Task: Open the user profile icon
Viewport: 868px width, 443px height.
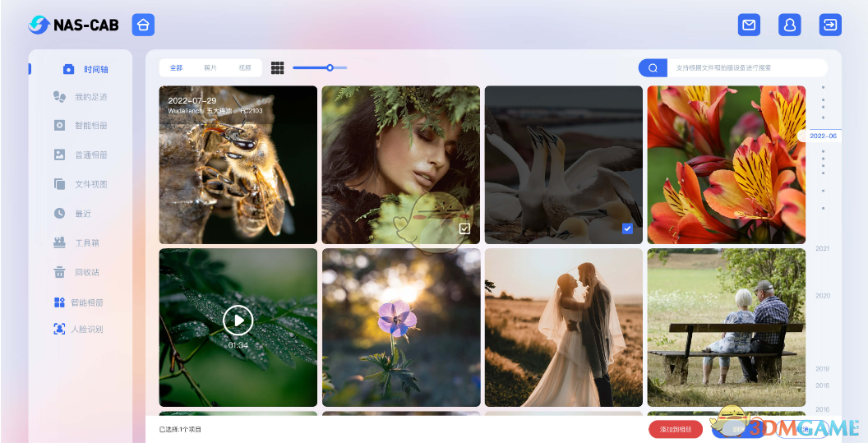Action: 790,25
